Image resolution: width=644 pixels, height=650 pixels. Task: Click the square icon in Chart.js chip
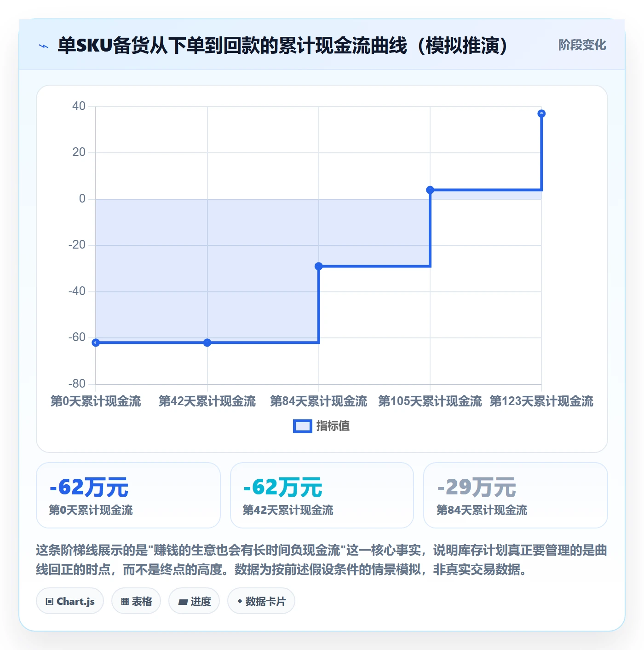pyautogui.click(x=50, y=602)
